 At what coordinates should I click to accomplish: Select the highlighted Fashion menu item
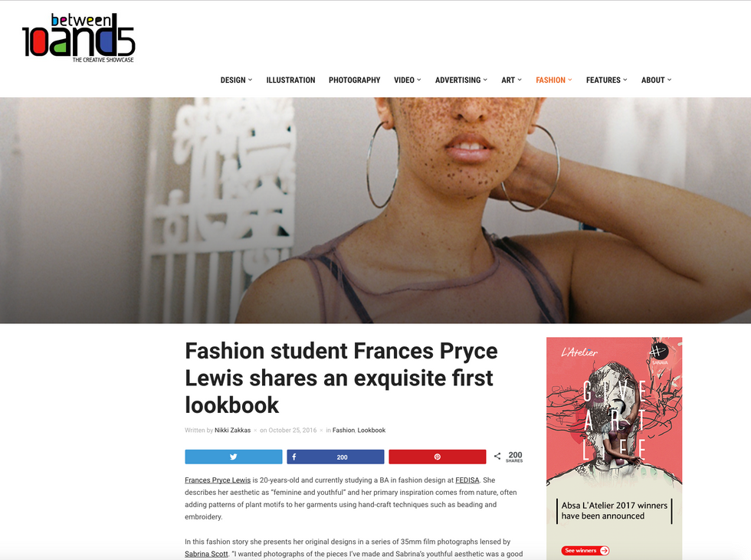[553, 80]
